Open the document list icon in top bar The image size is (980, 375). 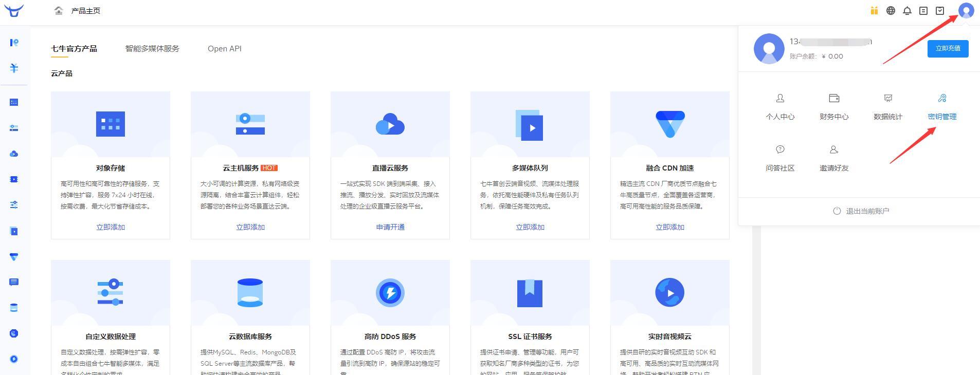coord(923,11)
